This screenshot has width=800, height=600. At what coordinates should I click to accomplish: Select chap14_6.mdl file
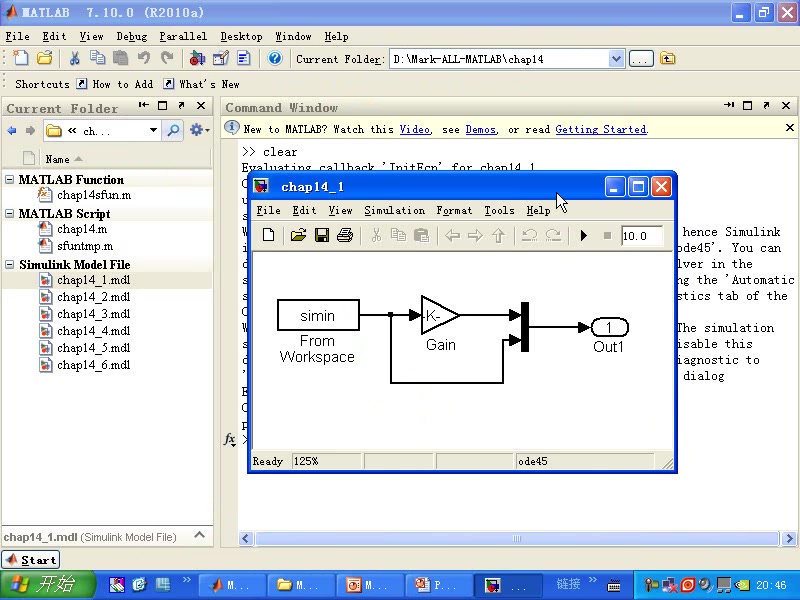[x=93, y=365]
